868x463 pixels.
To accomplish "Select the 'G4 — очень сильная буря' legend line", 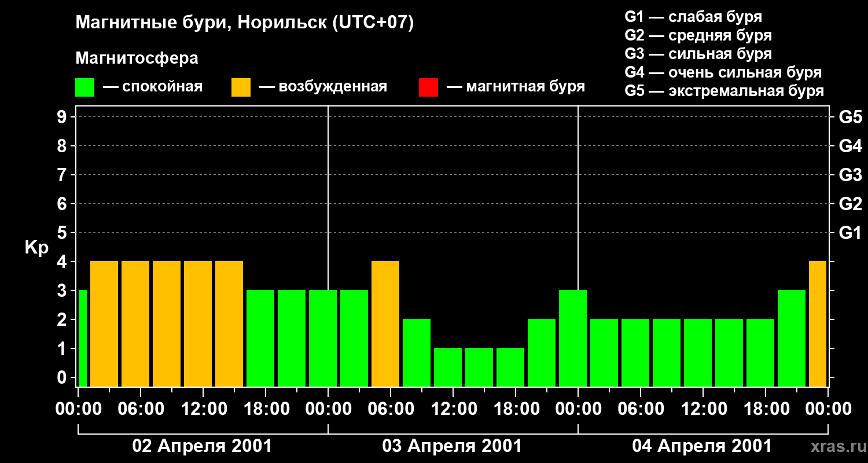I will pos(723,72).
